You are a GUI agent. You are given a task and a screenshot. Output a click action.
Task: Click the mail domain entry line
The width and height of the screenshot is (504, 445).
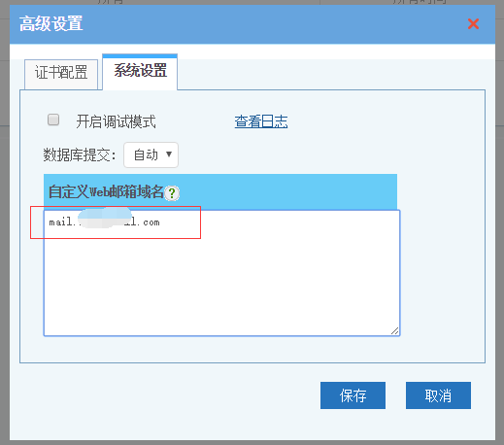pos(104,222)
